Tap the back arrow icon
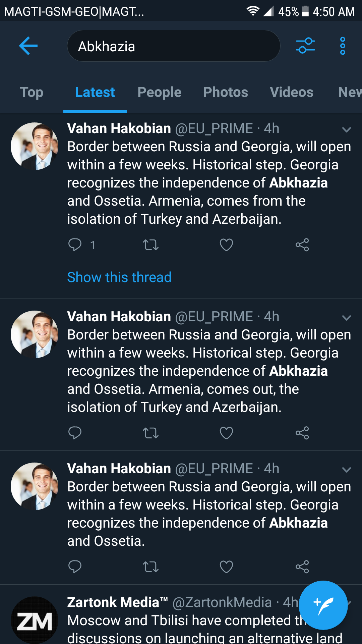Screen dimensions: 362x644 click(28, 46)
